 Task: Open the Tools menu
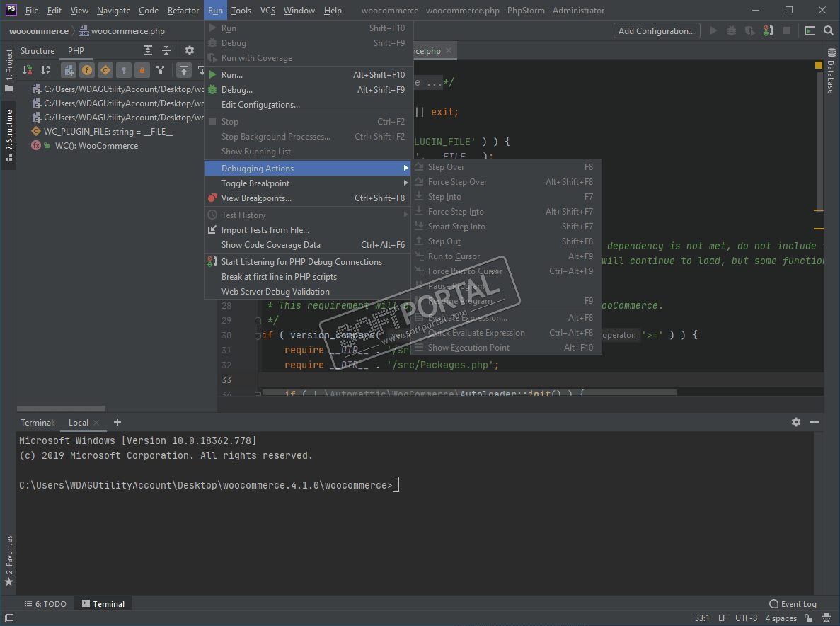tap(241, 10)
